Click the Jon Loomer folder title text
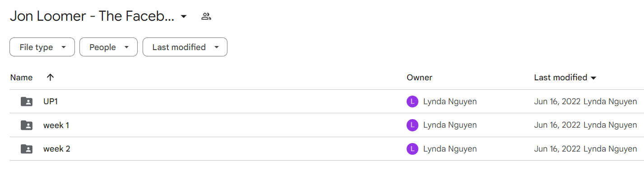644x185 pixels. (x=92, y=16)
